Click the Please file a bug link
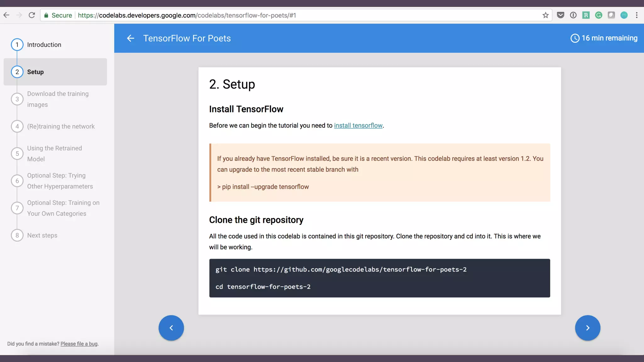The width and height of the screenshot is (644, 362). pyautogui.click(x=79, y=344)
